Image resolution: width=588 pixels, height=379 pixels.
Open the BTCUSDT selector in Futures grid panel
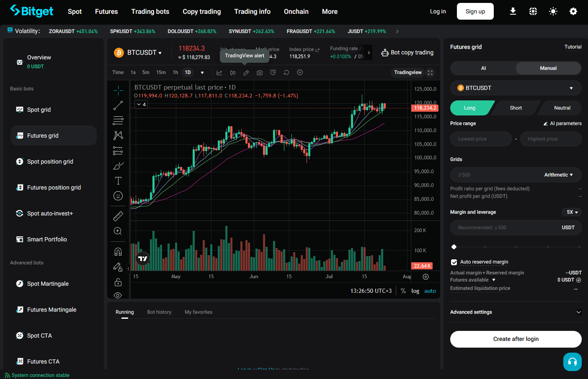coord(516,88)
